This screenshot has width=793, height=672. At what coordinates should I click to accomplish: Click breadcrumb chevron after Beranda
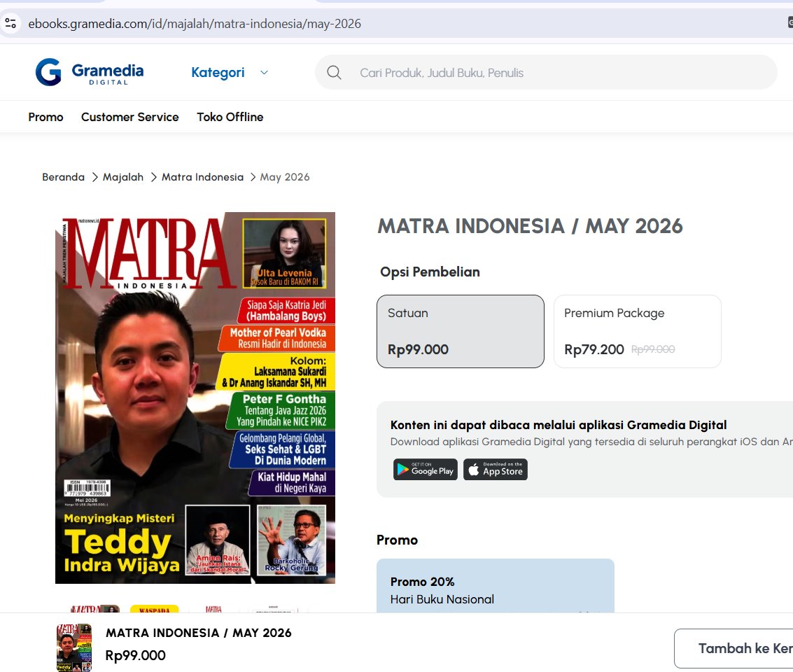click(94, 177)
